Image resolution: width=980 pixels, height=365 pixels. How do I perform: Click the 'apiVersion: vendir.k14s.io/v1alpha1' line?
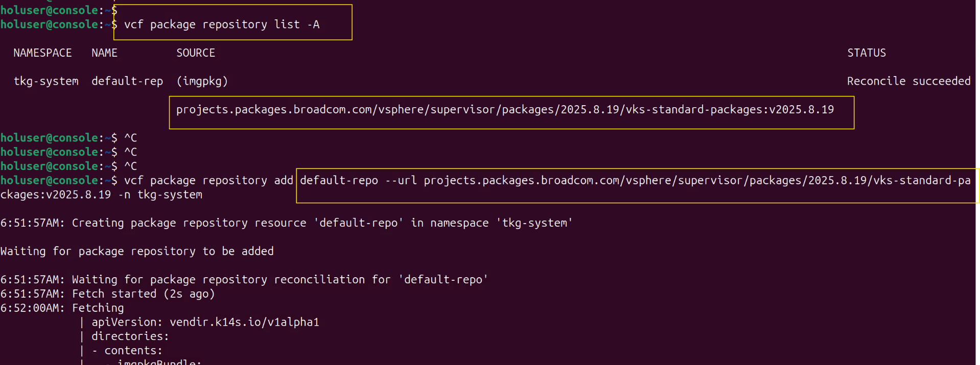205,322
